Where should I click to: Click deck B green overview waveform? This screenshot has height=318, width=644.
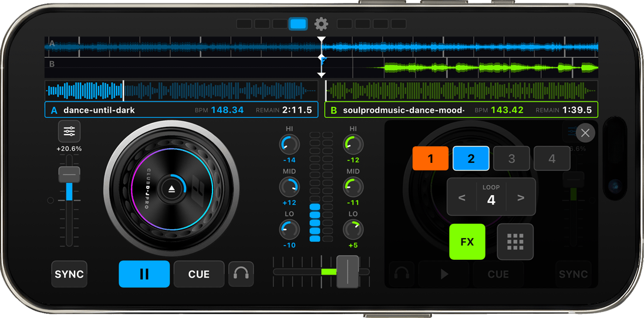(461, 91)
